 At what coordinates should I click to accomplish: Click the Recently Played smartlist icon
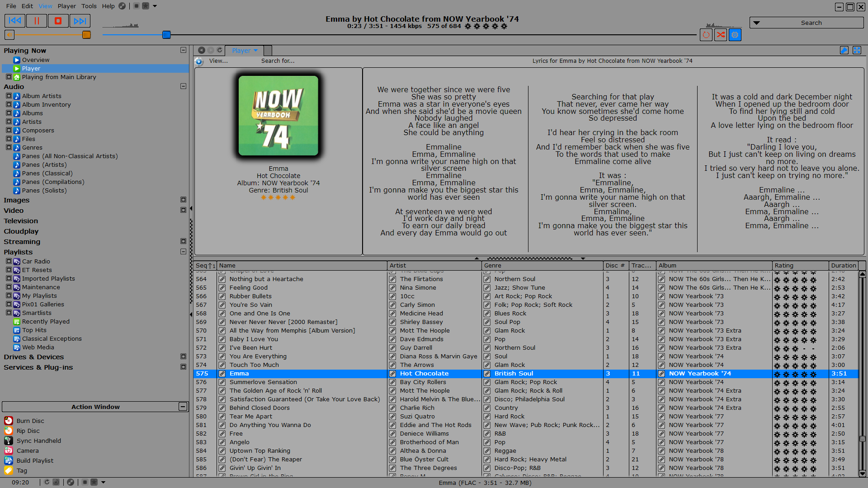coord(17,321)
